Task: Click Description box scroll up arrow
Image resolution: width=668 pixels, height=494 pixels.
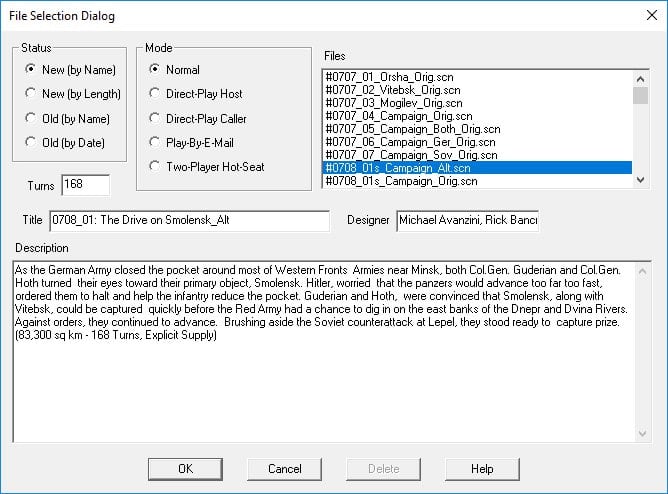Action: click(x=643, y=271)
